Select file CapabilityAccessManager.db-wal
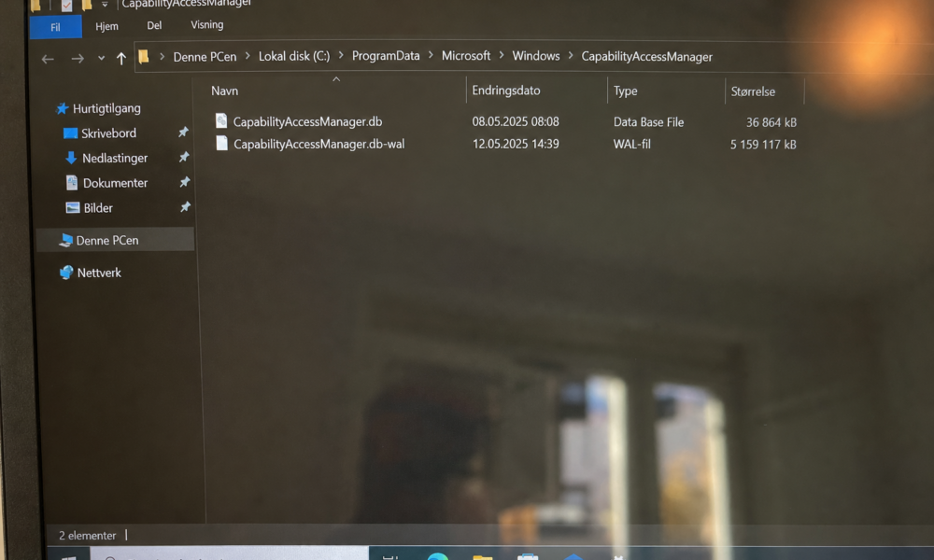 click(319, 144)
